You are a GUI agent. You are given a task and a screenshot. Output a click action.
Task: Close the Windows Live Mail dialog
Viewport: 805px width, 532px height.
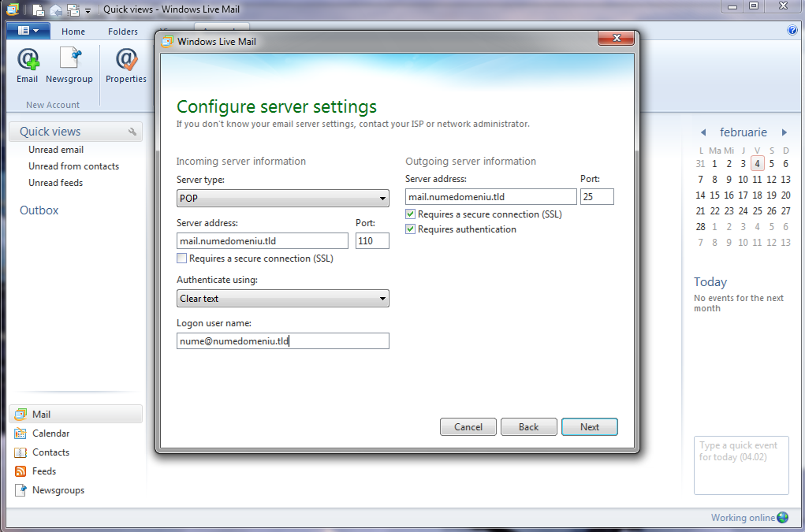coord(617,38)
